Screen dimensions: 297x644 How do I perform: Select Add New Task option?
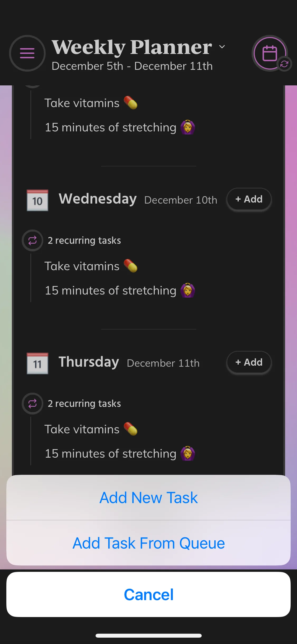(148, 498)
